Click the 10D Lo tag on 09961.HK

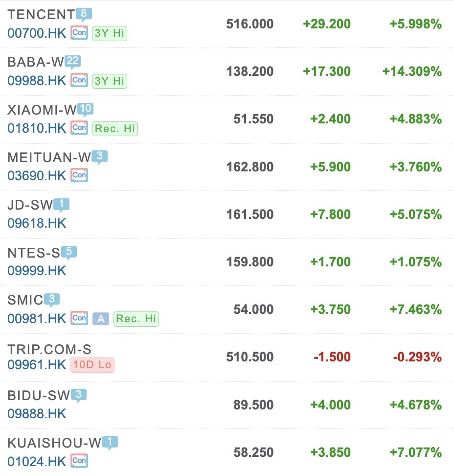(x=92, y=364)
